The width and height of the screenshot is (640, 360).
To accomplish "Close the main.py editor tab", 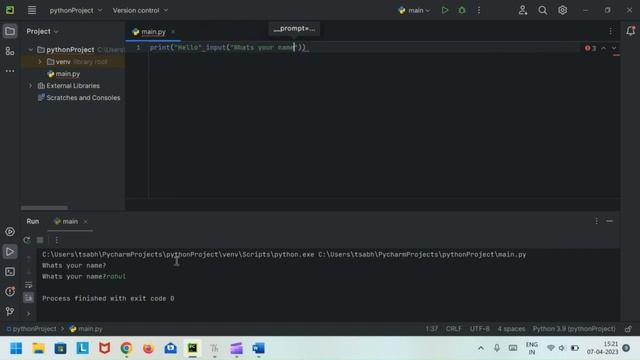I will (x=173, y=32).
